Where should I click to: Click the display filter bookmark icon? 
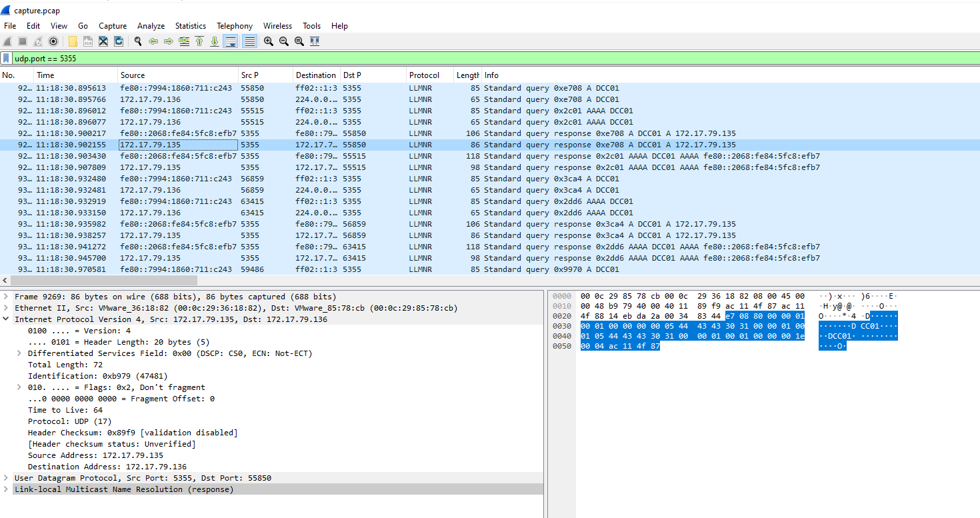coord(6,59)
